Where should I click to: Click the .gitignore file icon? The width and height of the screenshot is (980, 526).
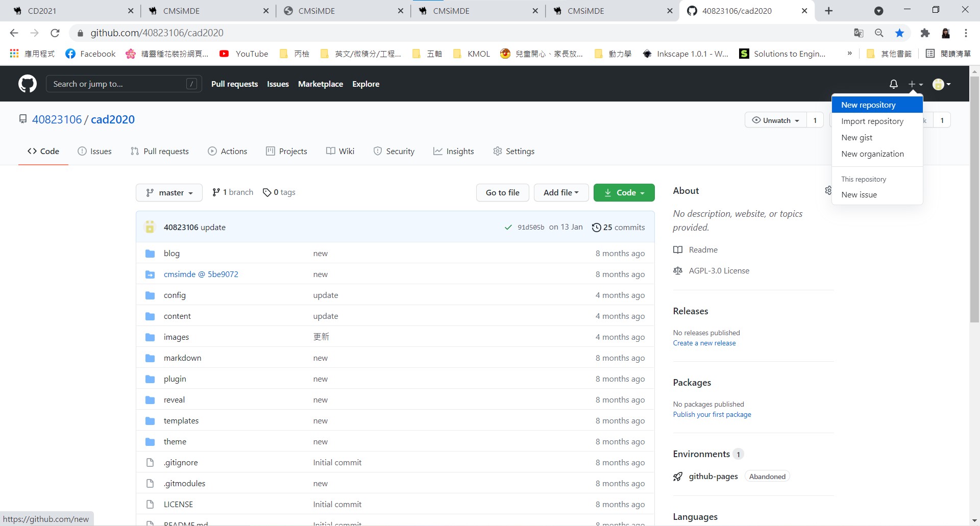150,463
